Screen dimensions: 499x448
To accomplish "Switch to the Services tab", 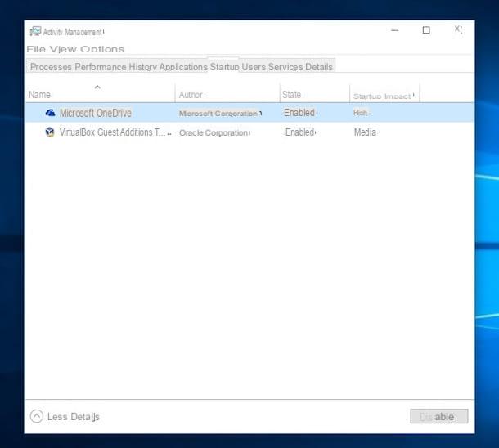I will [x=285, y=67].
